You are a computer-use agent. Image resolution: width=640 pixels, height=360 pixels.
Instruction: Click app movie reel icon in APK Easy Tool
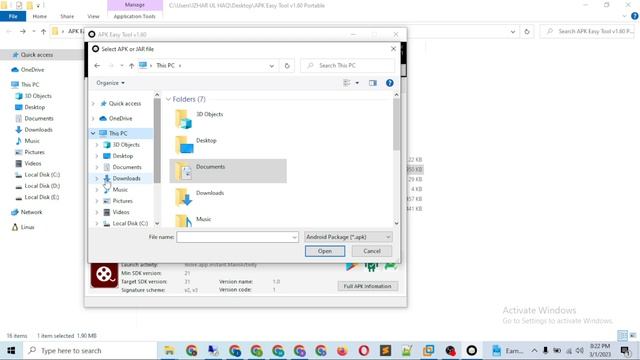[x=104, y=275]
